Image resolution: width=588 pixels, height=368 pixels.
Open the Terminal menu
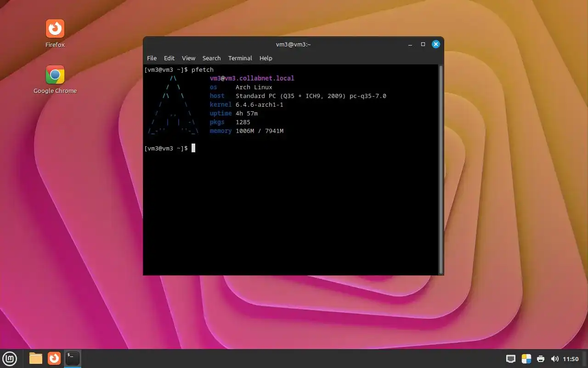click(240, 58)
